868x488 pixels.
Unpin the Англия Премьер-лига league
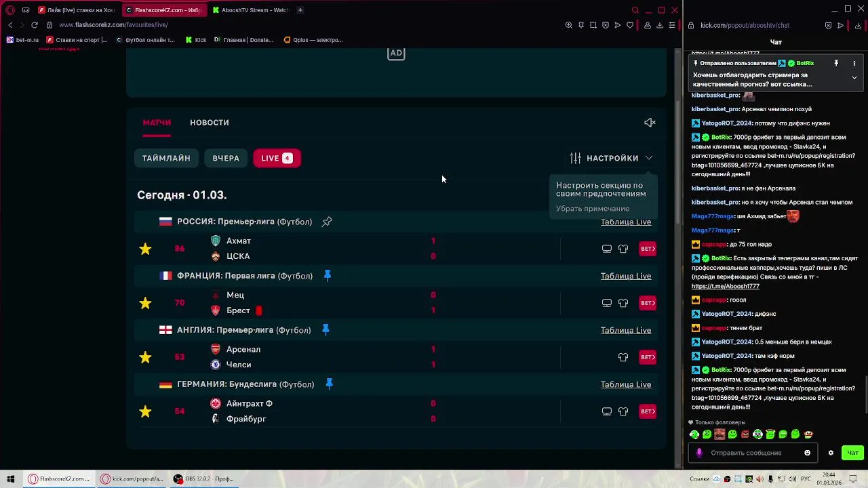tap(325, 330)
